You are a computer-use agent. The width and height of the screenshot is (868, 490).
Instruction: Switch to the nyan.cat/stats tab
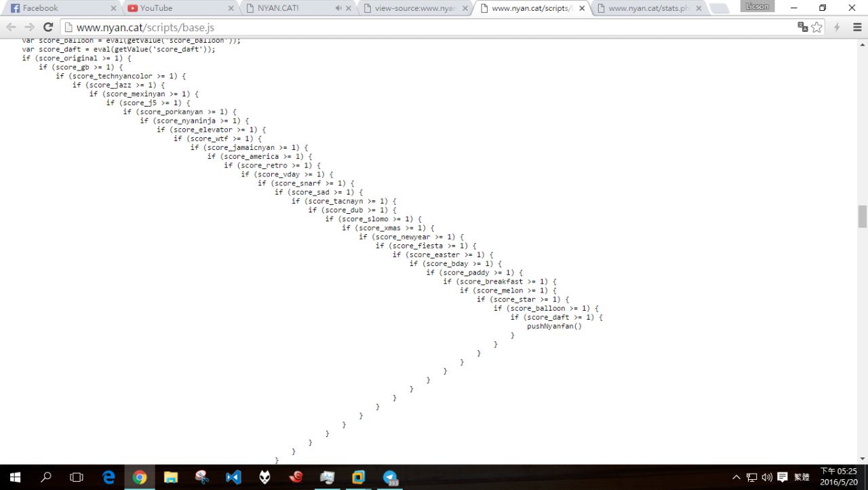649,8
